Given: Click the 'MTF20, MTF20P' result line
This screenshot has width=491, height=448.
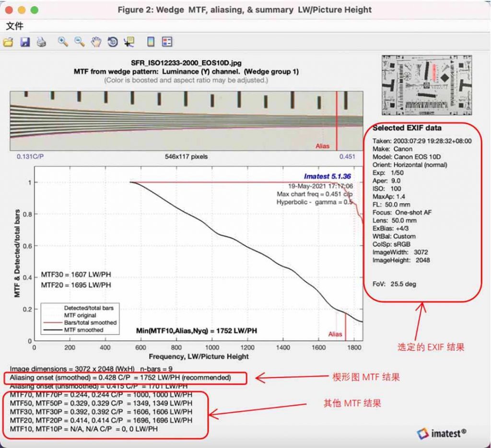Looking at the screenshot, I should (x=101, y=420).
